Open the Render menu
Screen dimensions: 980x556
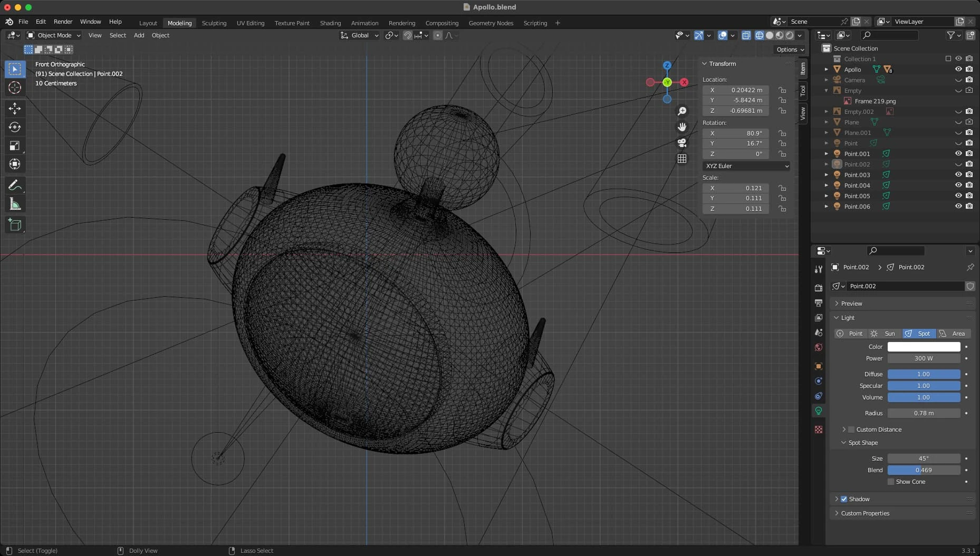point(63,22)
